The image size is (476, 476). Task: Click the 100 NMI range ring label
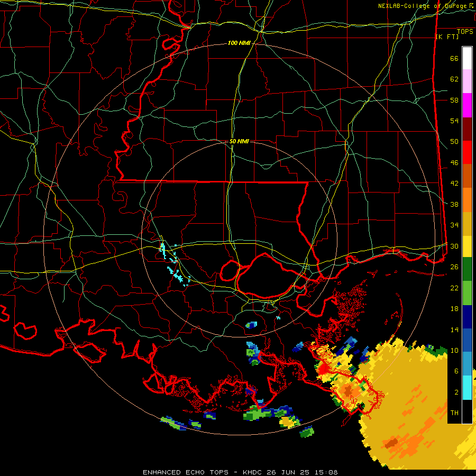click(x=239, y=43)
